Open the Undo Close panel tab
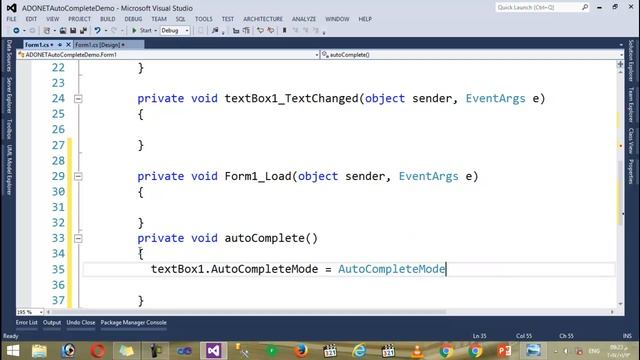This screenshot has height=360, width=640. [x=81, y=323]
